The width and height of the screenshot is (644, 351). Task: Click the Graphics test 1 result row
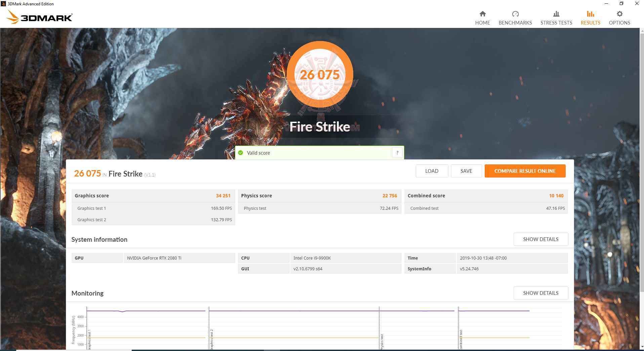153,208
